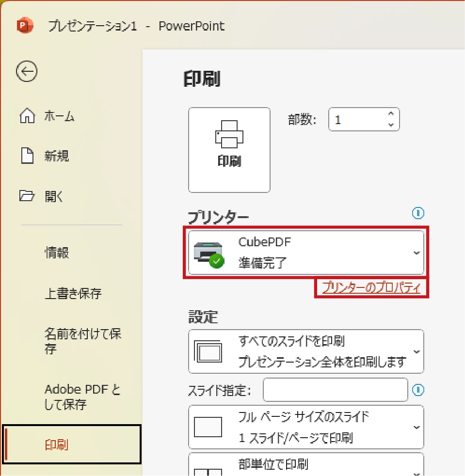Decrease the 部数 copies count
Screen dimensions: 465x476
(391, 124)
